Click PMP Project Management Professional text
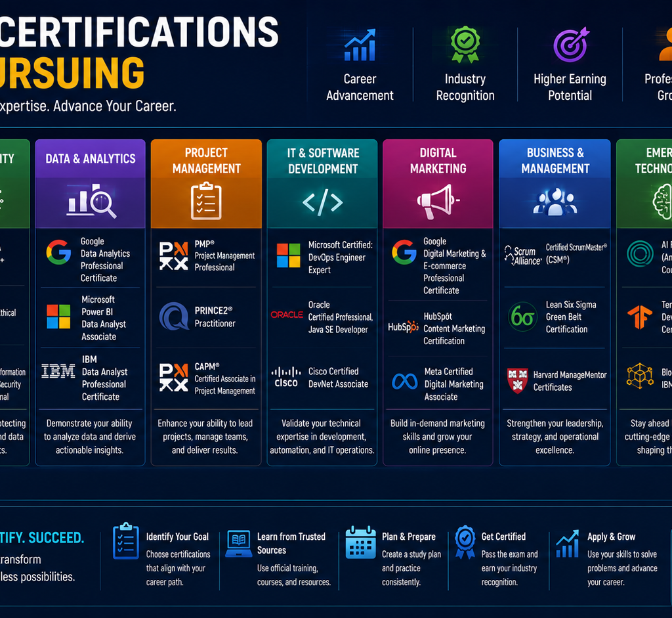This screenshot has height=618, width=672. (224, 255)
